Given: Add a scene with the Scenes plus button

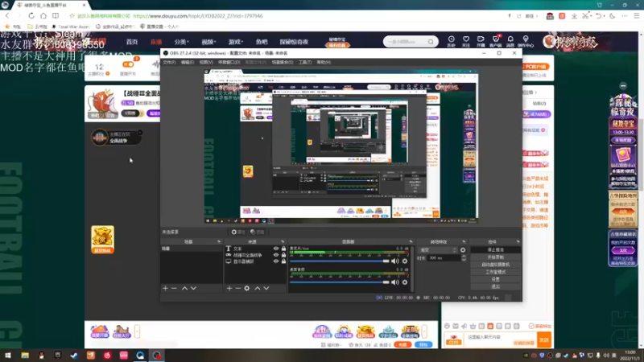Looking at the screenshot, I should (x=165, y=289).
